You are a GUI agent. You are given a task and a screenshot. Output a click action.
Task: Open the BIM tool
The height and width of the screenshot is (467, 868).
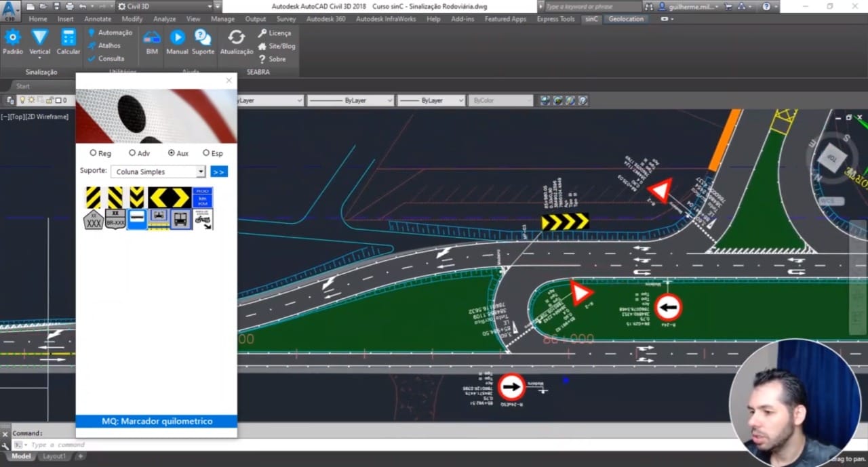(x=152, y=42)
